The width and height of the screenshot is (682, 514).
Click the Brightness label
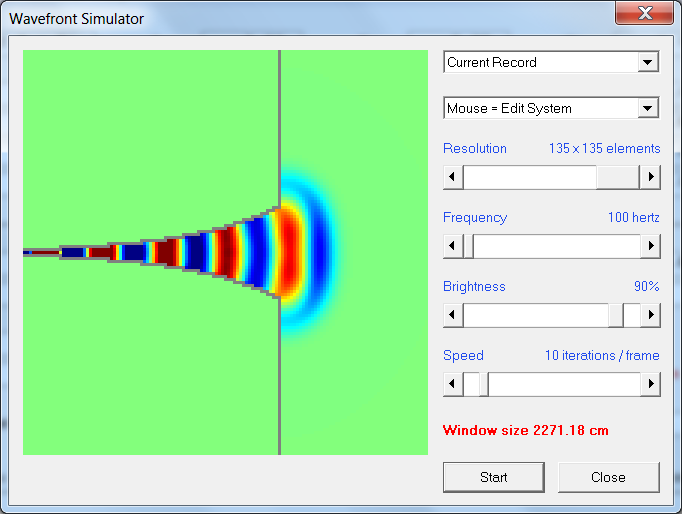click(474, 286)
